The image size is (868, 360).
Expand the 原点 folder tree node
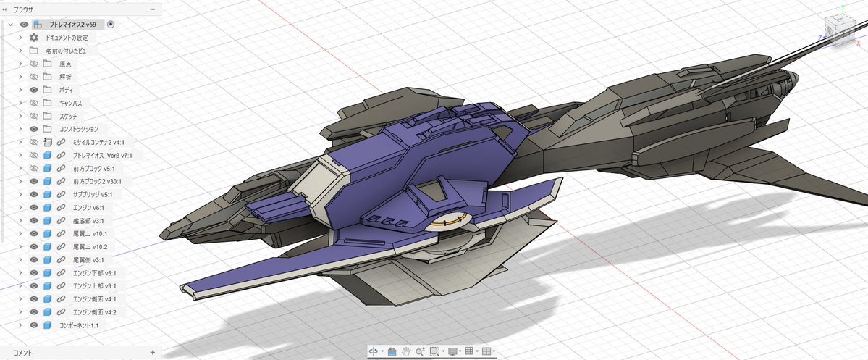[20, 64]
